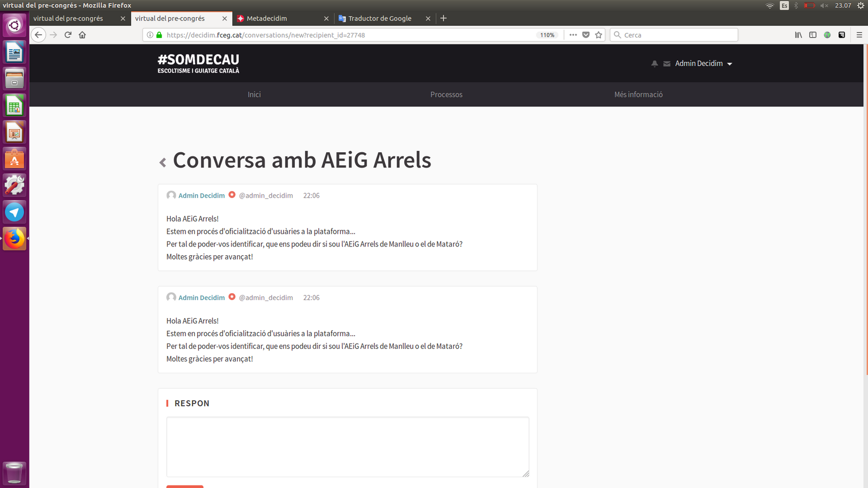Open page actions three-dots menu
The height and width of the screenshot is (488, 868).
tap(573, 35)
